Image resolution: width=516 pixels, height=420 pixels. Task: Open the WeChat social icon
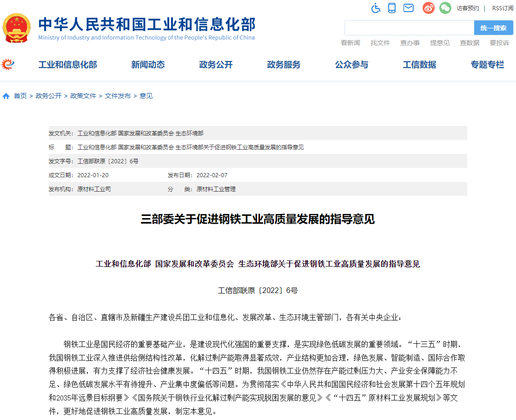click(445, 8)
